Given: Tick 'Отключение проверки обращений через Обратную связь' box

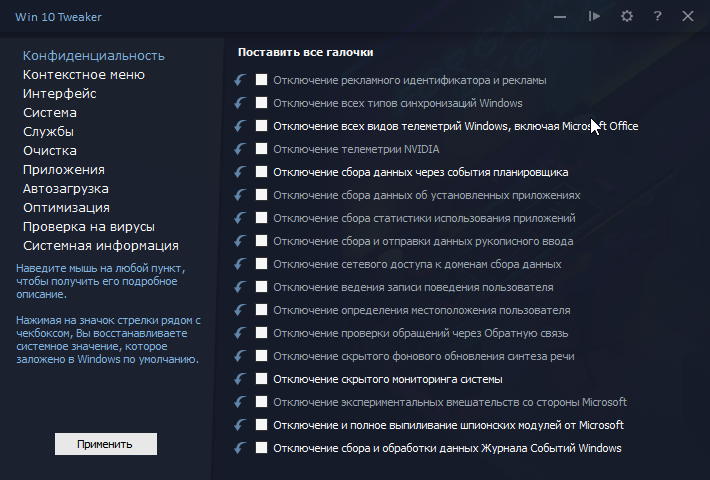Looking at the screenshot, I should tap(261, 333).
